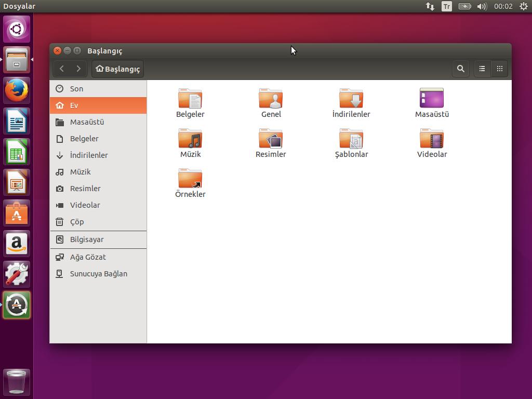The height and width of the screenshot is (399, 532).
Task: Open the Müzik folder in the file view
Action: point(190,141)
